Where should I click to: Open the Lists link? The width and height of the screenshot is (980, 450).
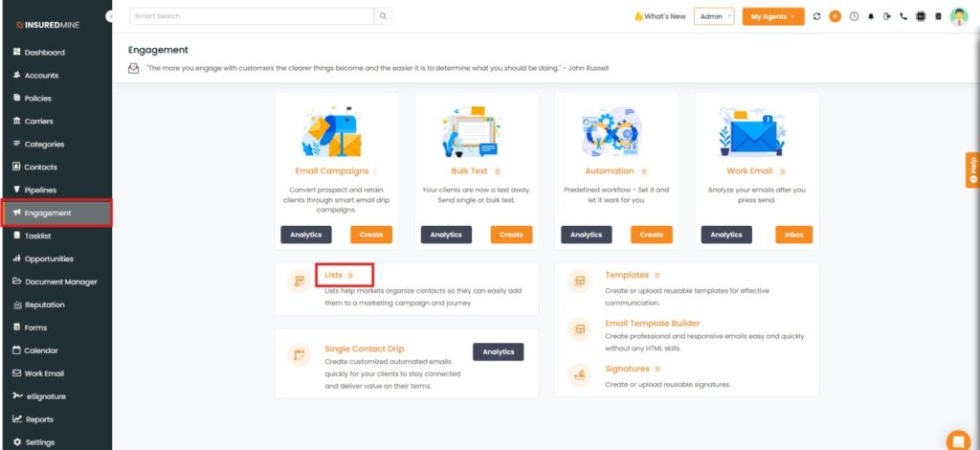(333, 275)
